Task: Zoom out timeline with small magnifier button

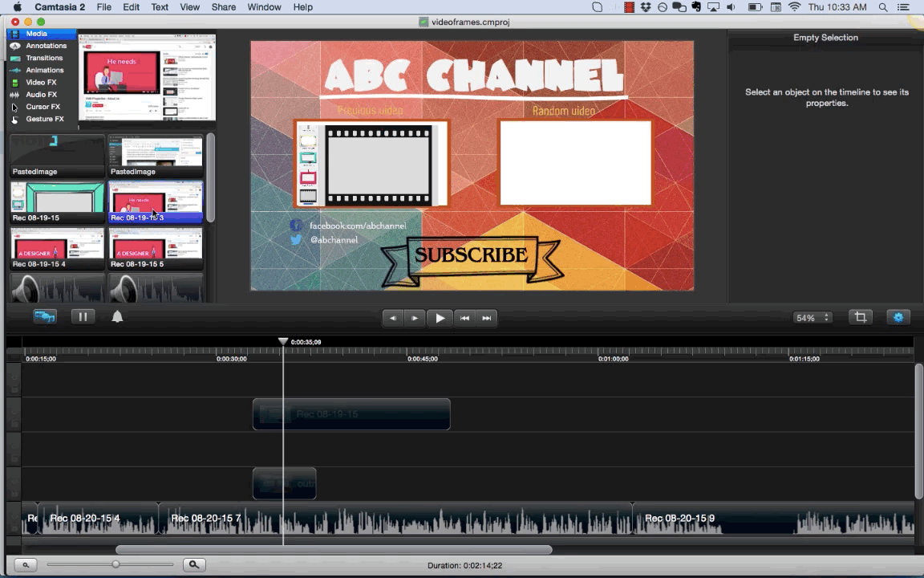Action: tap(26, 565)
